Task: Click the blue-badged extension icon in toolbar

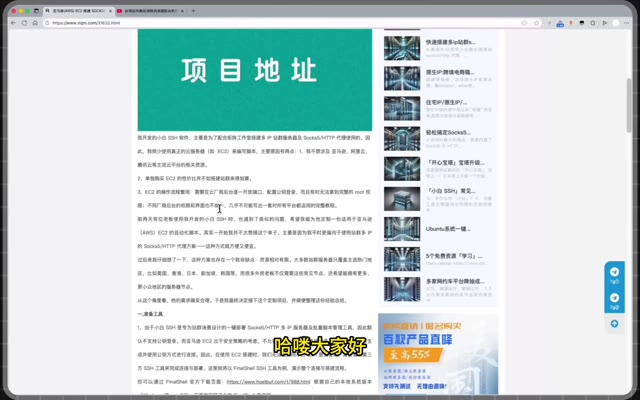Action: click(x=560, y=23)
